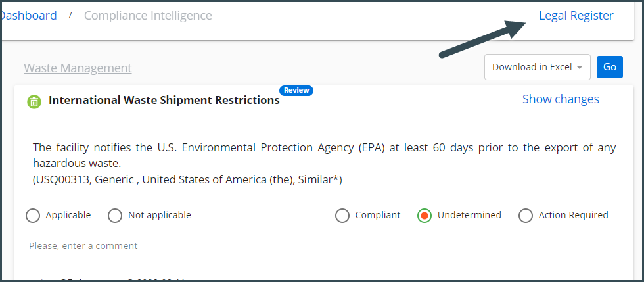Go to Dashboard breadcrumb
The height and width of the screenshot is (282, 644).
(29, 16)
